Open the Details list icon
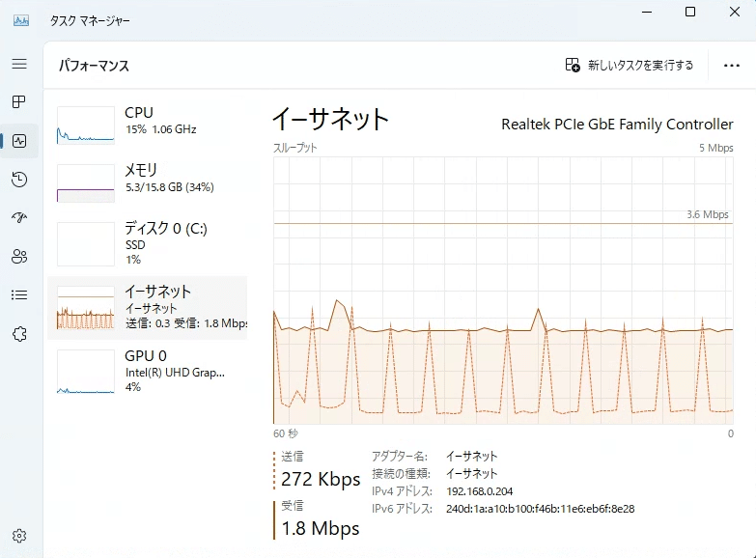The image size is (756, 558). (19, 295)
